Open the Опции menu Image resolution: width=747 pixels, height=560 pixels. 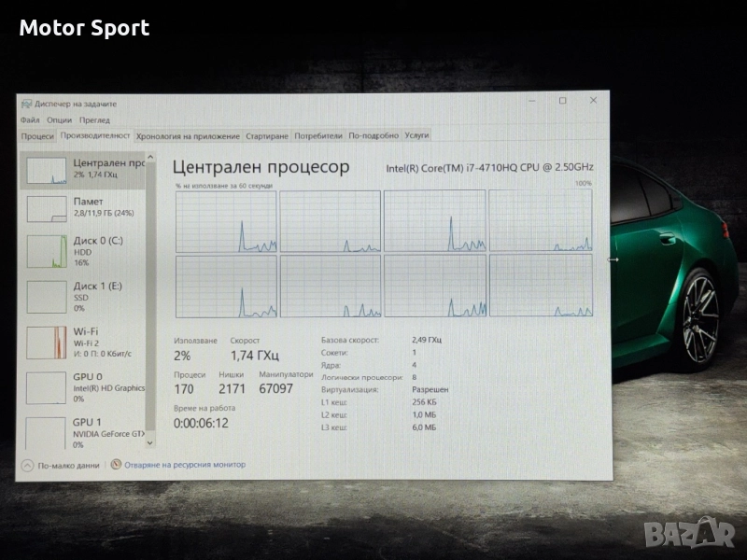coord(59,119)
